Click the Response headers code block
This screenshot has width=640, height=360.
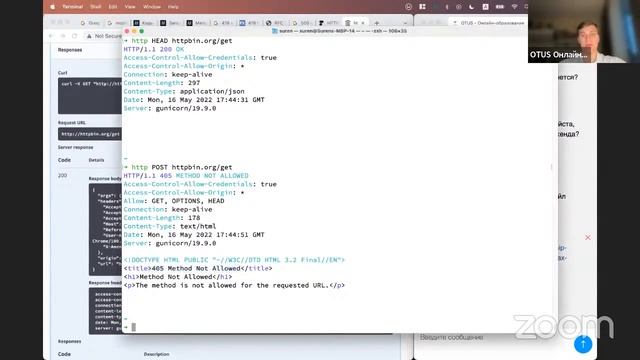(x=105, y=311)
